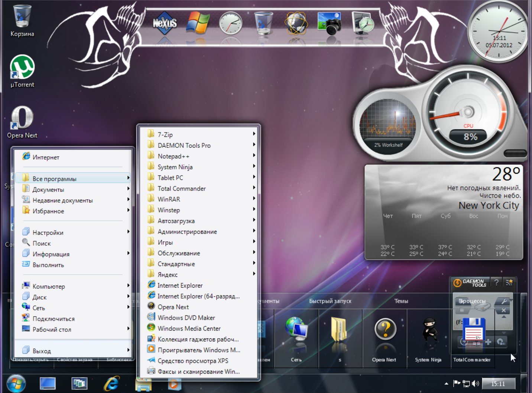Open Недавние документы menu item

point(73,200)
